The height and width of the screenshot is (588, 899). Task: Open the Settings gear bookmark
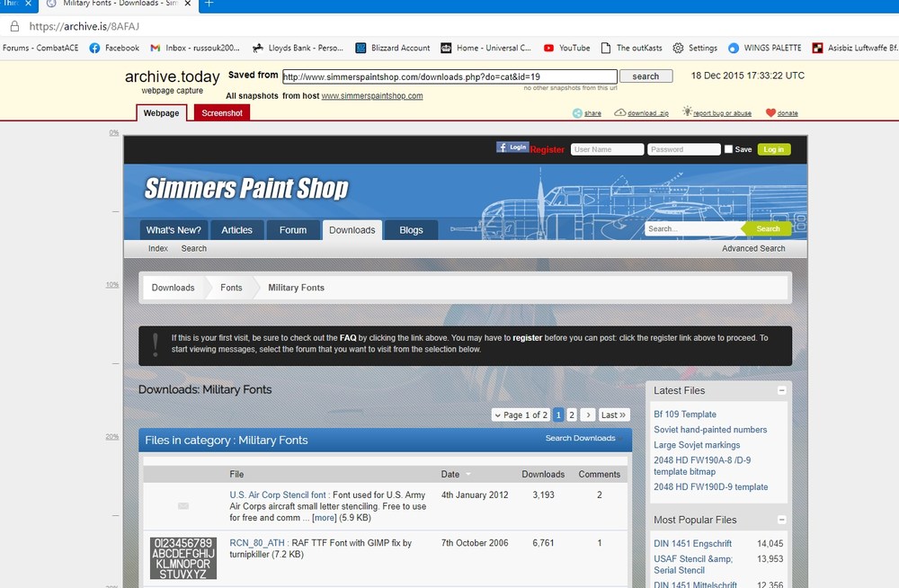(x=695, y=49)
